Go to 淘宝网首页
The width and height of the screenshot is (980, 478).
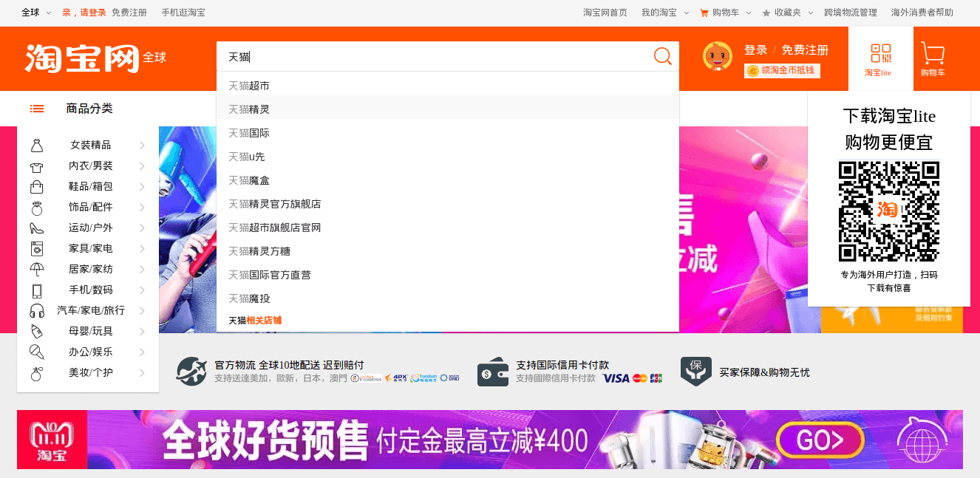point(605,13)
